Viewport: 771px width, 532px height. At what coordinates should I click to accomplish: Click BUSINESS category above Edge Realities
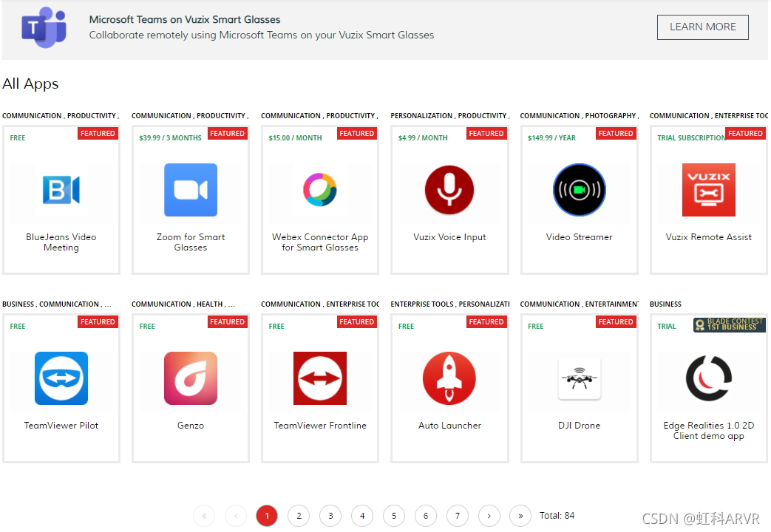[x=665, y=304]
